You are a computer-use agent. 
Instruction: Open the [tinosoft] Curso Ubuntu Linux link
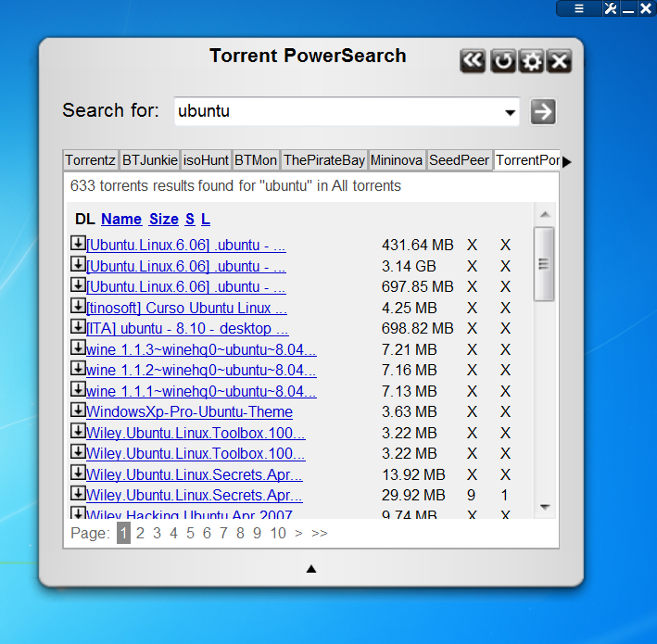click(x=186, y=308)
